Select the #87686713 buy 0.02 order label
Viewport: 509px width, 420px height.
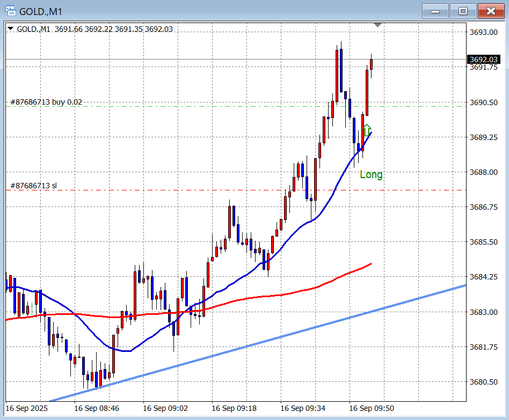pyautogui.click(x=46, y=101)
